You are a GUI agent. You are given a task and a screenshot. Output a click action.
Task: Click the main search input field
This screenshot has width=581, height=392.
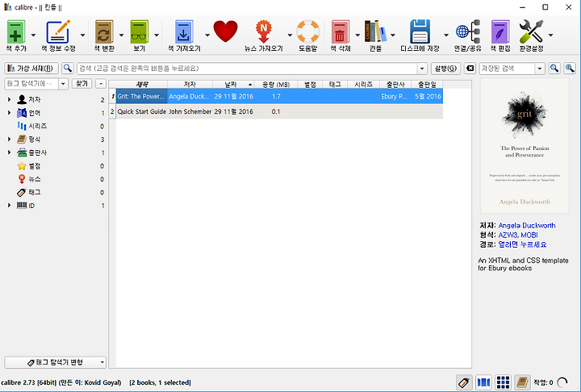(247, 69)
